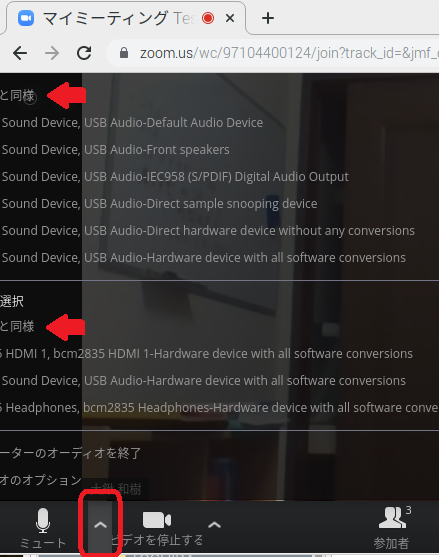Close the マイミーティング tab
The width and height of the screenshot is (439, 557).
[230, 18]
